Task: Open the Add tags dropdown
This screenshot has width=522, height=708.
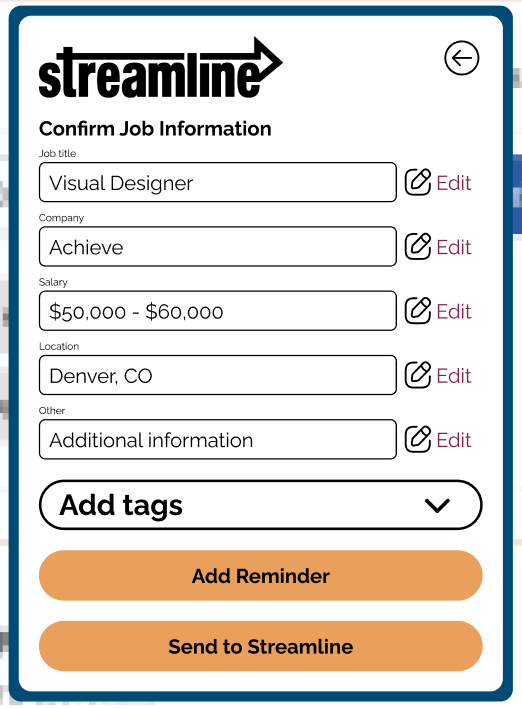Action: [261, 505]
